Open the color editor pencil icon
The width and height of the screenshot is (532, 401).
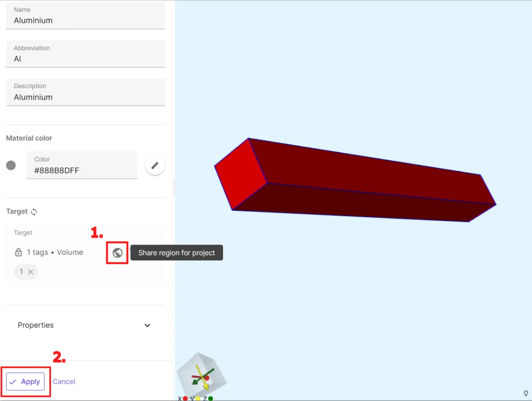[155, 165]
